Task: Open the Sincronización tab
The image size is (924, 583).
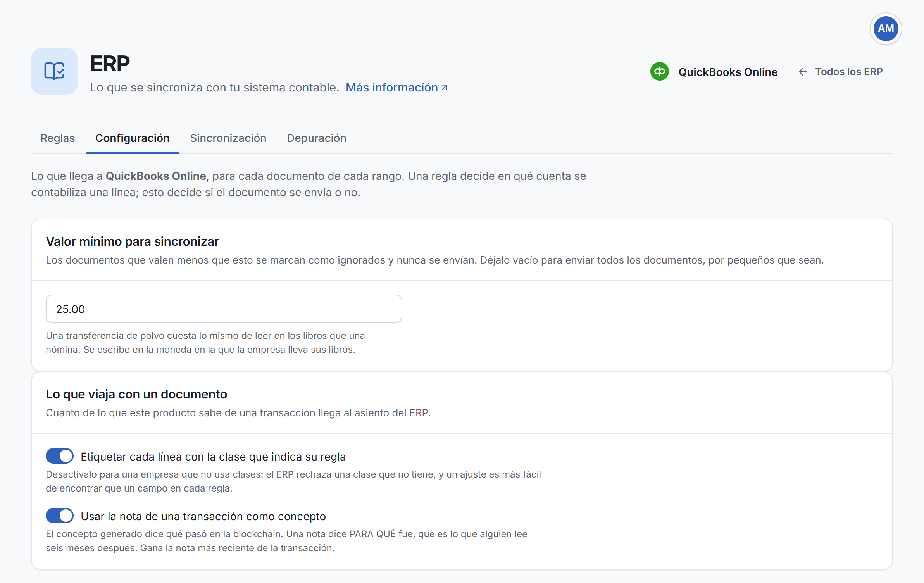Action: pos(228,138)
